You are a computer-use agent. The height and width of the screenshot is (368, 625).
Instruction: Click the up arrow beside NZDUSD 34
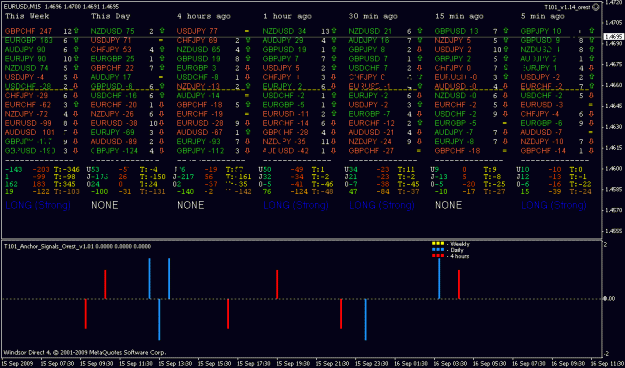tap(334, 30)
